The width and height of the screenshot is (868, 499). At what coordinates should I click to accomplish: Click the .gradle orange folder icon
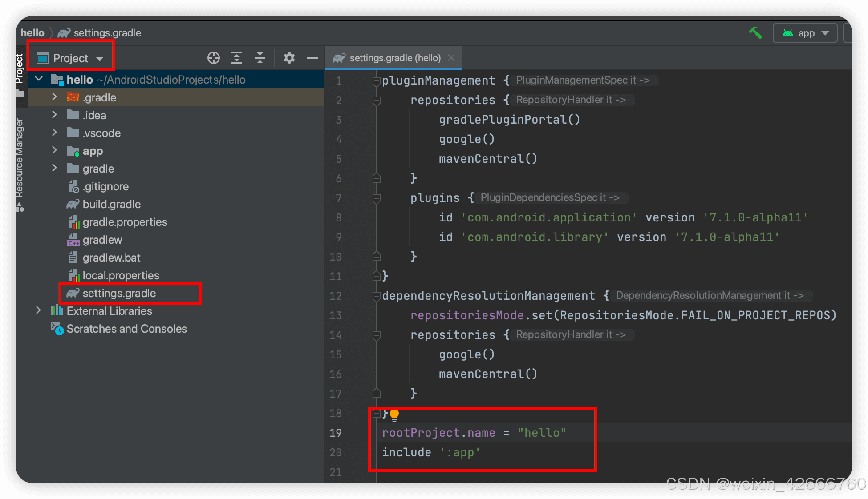[x=73, y=97]
